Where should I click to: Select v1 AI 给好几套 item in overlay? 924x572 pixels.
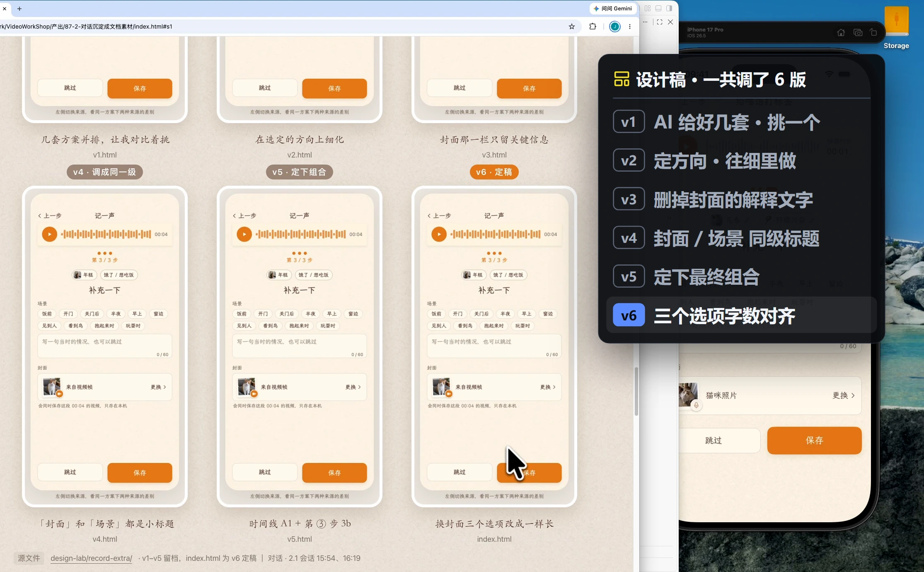[x=741, y=122]
